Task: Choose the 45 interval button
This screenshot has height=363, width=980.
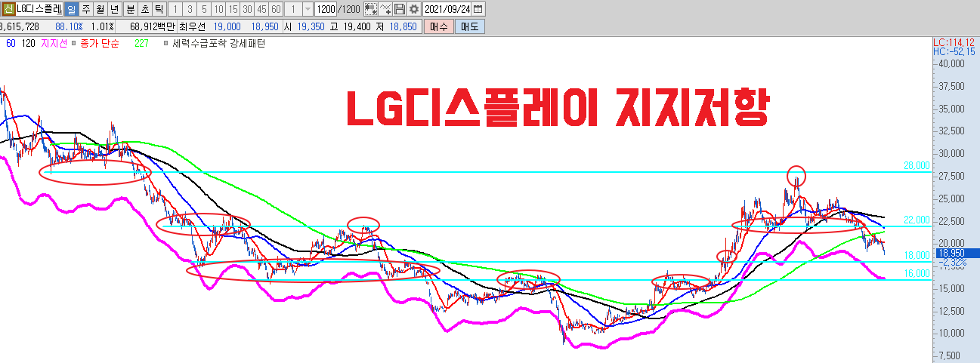Action: [x=261, y=10]
